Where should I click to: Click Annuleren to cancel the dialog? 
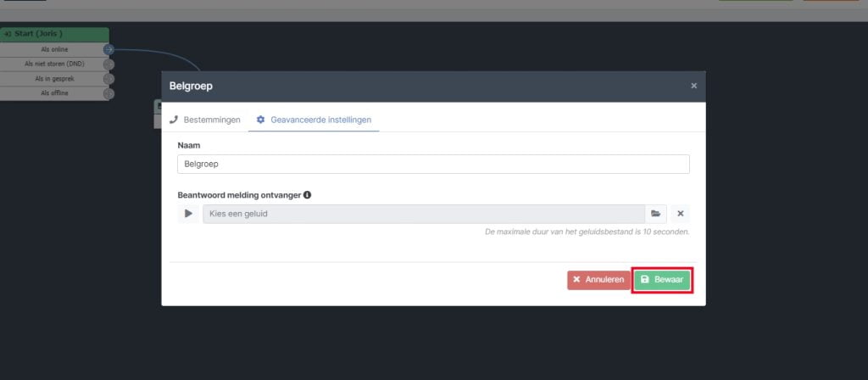598,280
